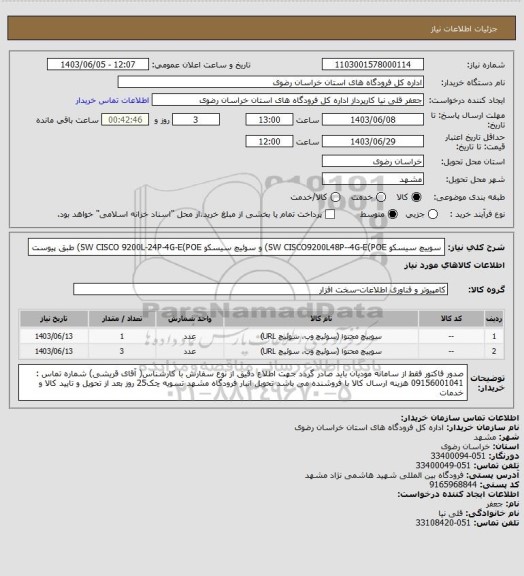
Task: Click the contact phone 33400049-051
Action: tap(443, 466)
